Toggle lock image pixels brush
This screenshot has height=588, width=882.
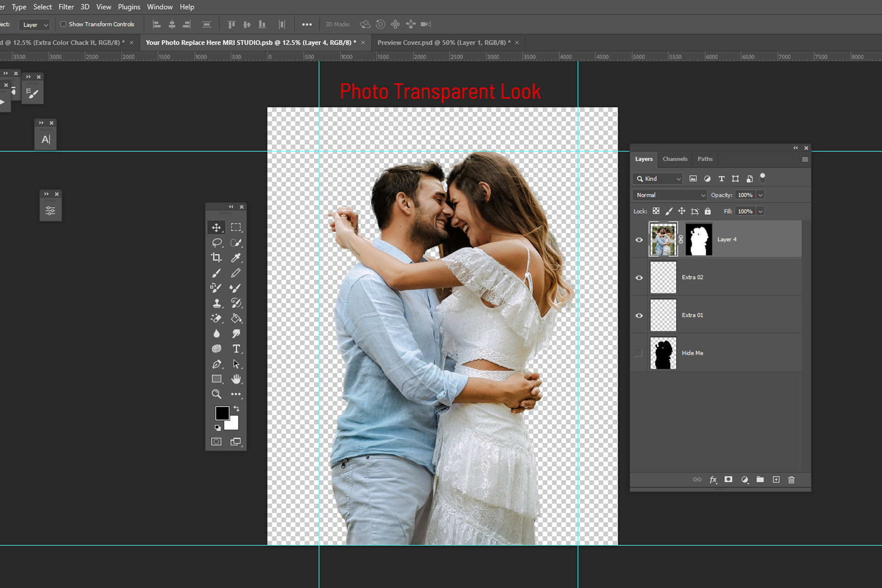tap(669, 211)
